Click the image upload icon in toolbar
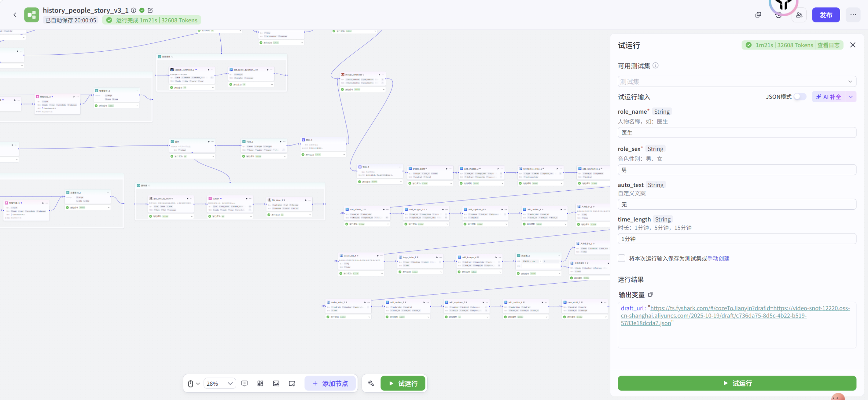Screen dimensions: 868x400 [x=276, y=383]
